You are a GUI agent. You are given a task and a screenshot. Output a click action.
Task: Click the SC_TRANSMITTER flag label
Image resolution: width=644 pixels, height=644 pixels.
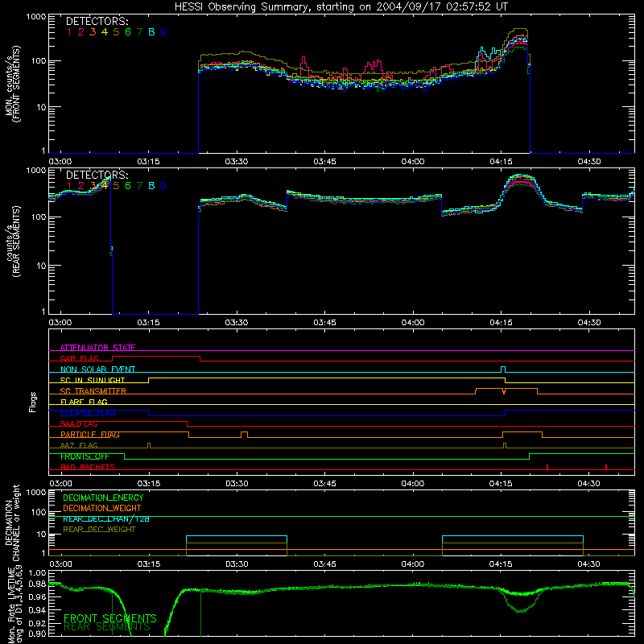pyautogui.click(x=93, y=391)
